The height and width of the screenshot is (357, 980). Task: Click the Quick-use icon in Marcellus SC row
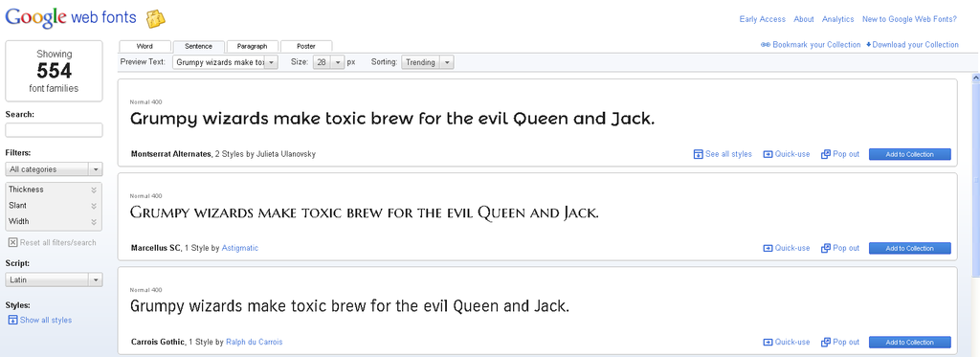pyautogui.click(x=768, y=248)
